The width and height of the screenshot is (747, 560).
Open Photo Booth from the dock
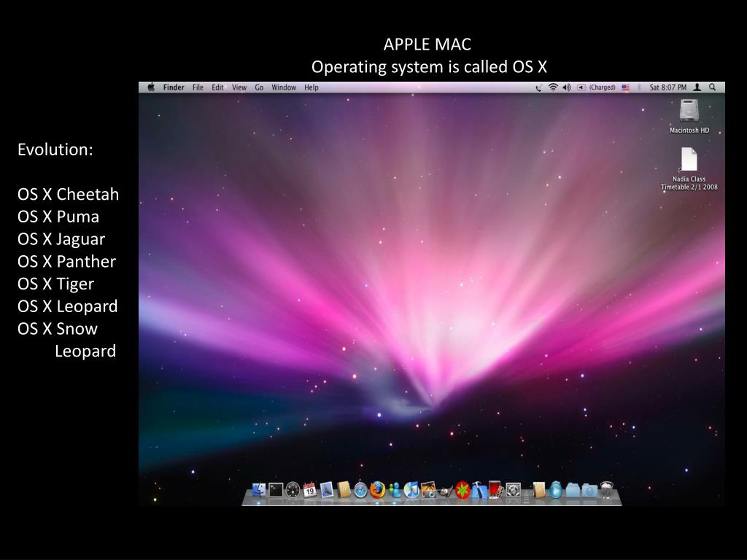click(x=495, y=489)
